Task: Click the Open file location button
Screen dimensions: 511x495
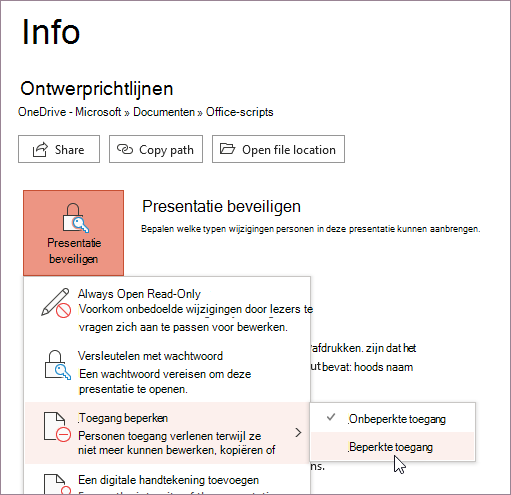Action: (278, 149)
